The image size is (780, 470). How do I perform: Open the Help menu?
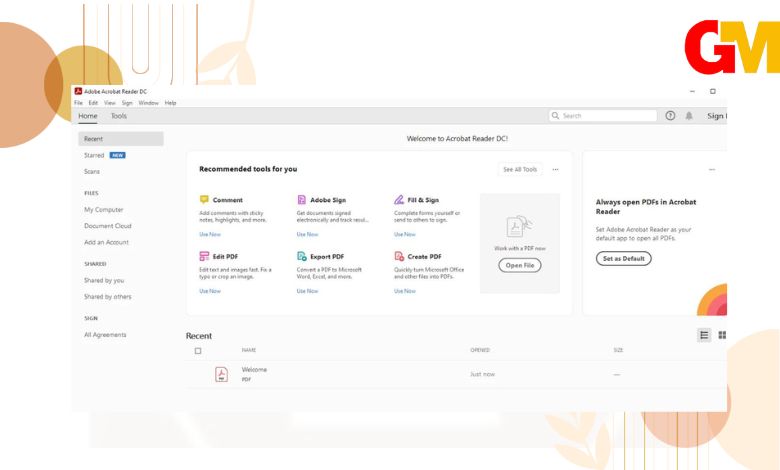[x=171, y=103]
